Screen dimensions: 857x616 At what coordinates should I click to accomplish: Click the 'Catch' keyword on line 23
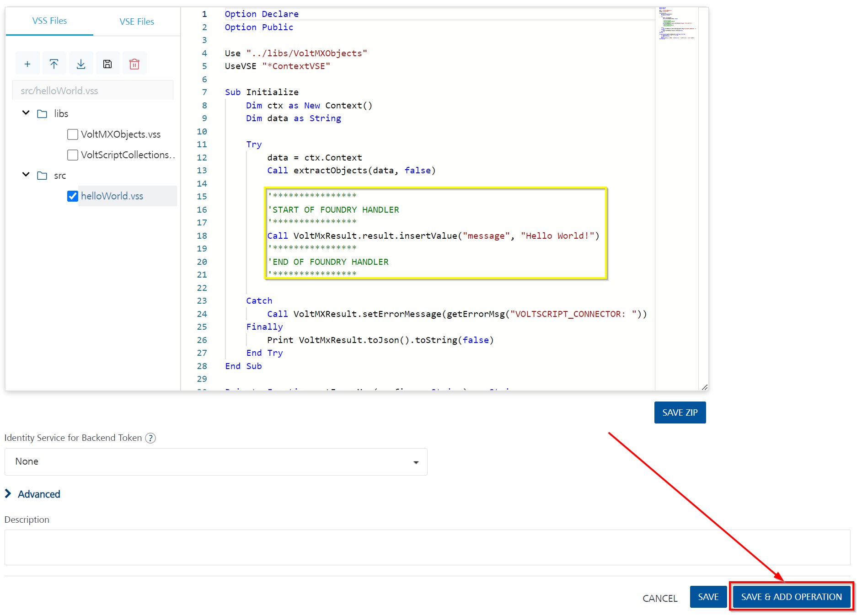(x=259, y=301)
